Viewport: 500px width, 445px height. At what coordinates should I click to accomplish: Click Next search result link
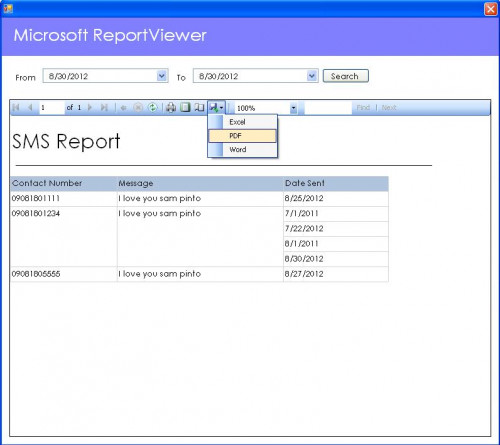[389, 107]
